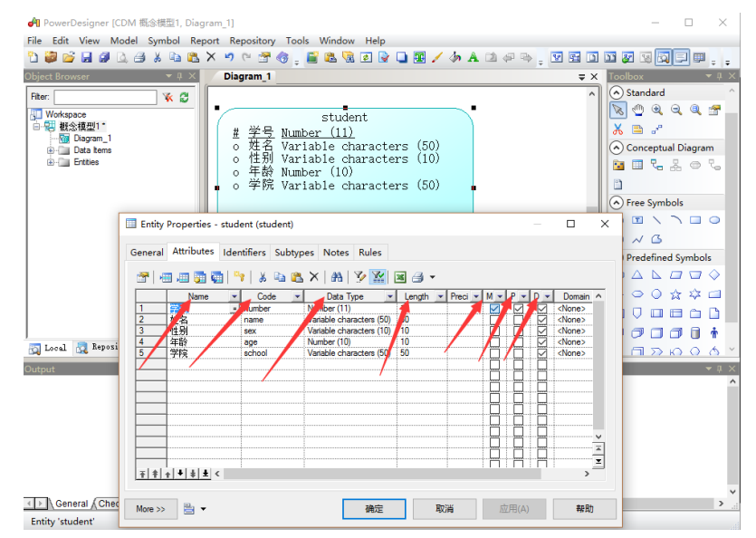This screenshot has width=756, height=538.
Task: Open the Repository menu
Action: tap(252, 41)
